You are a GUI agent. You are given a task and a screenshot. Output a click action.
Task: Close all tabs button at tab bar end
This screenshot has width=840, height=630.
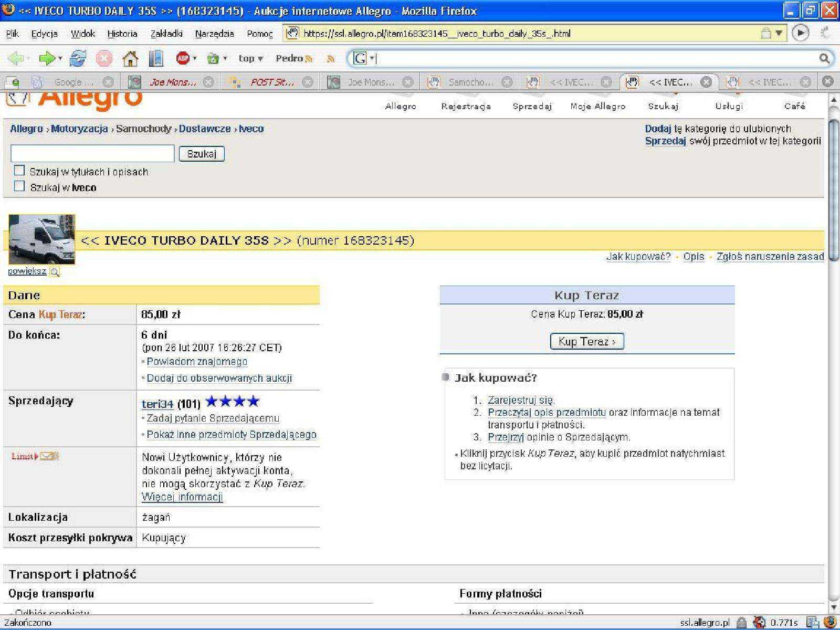(x=827, y=81)
